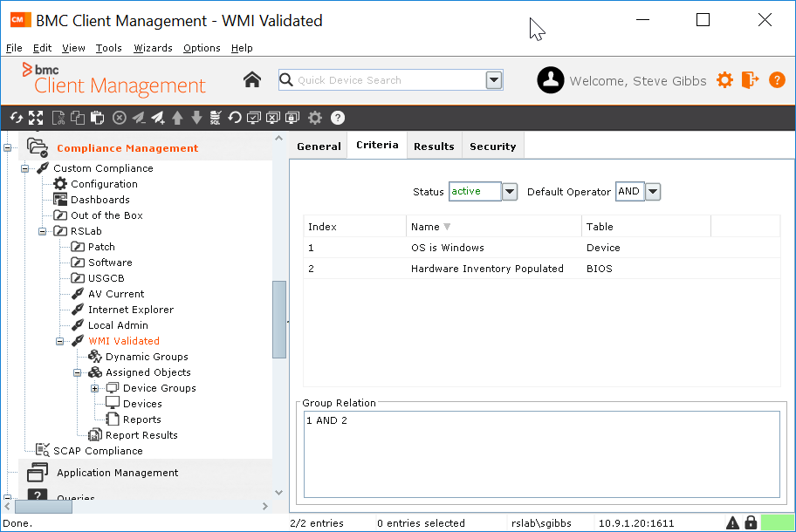Click the tree panel vertical scrollbar thumb

click(x=278, y=319)
